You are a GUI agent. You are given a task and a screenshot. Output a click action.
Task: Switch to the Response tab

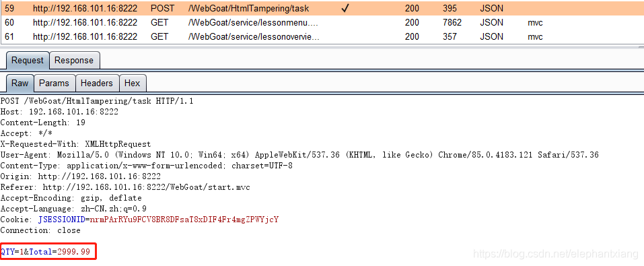coord(74,61)
